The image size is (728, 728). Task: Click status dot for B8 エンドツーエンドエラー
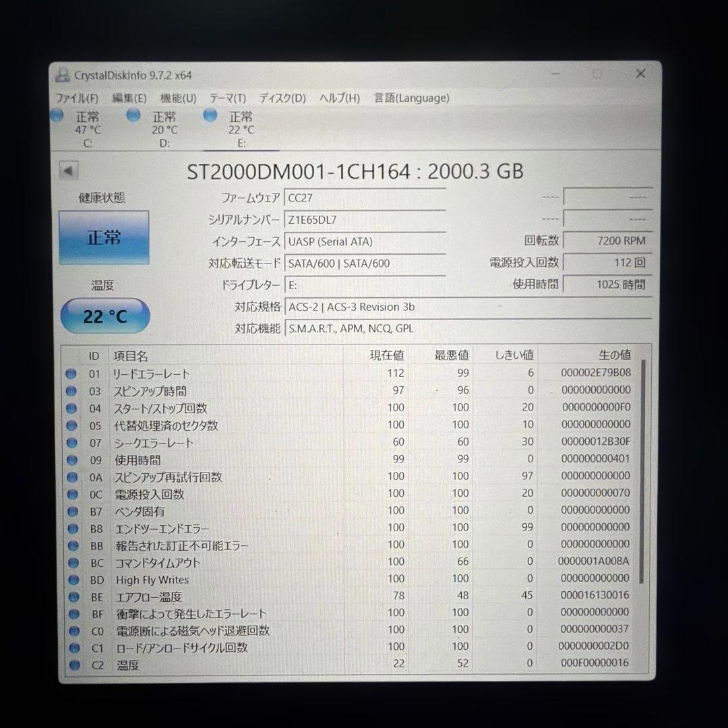[73, 528]
